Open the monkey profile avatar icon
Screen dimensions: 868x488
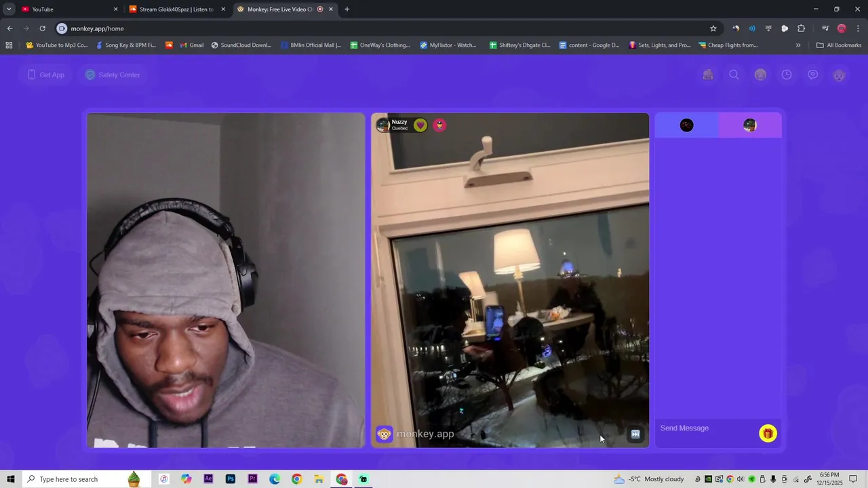coord(839,75)
